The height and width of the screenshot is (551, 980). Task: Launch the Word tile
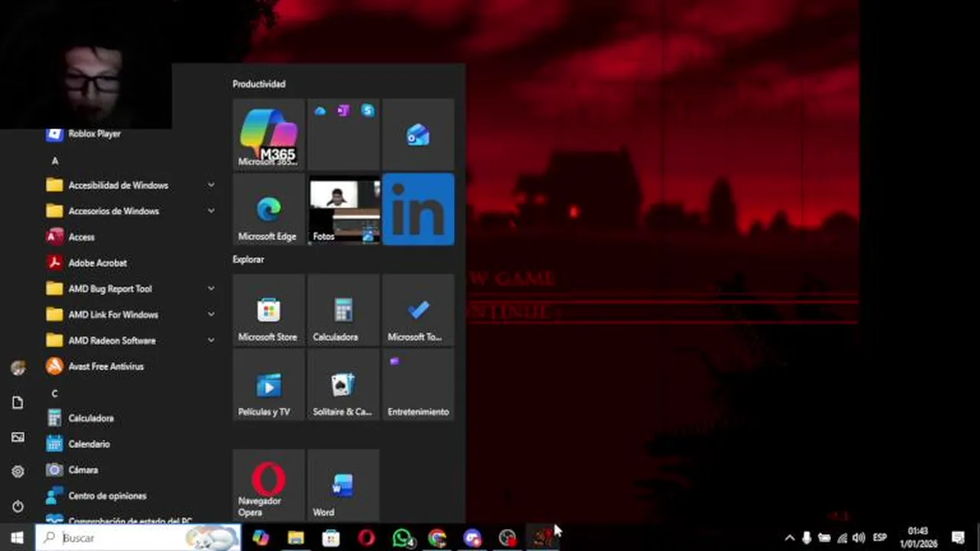click(x=343, y=485)
